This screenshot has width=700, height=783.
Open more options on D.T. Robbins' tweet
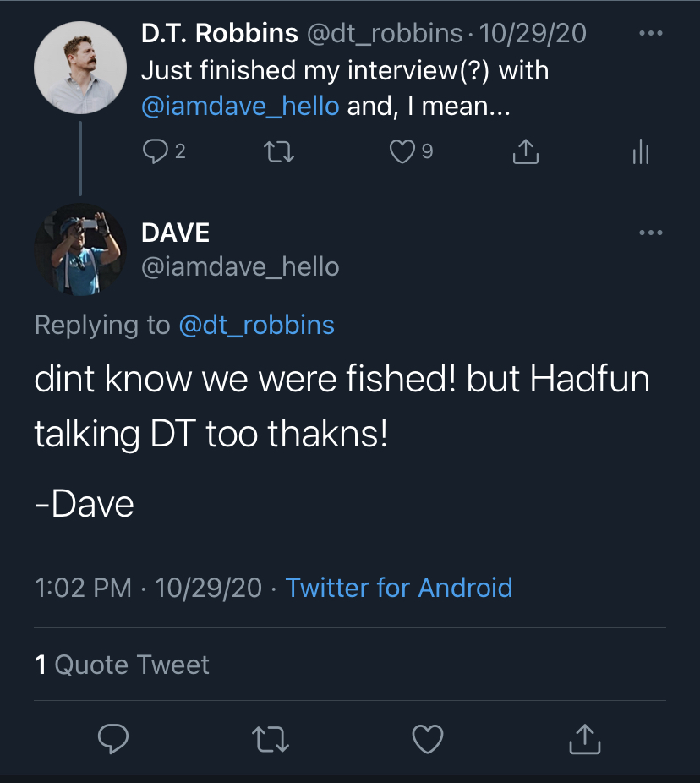coord(650,34)
